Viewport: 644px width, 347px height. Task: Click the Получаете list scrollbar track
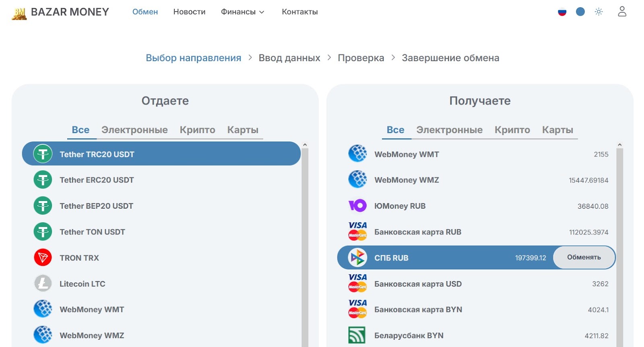[619, 247]
